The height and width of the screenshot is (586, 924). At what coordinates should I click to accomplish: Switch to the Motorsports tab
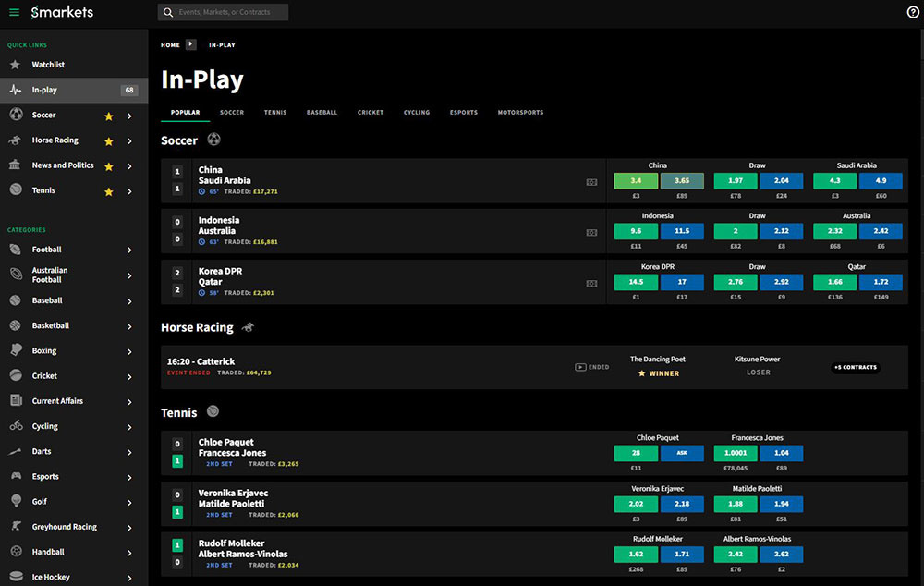tap(520, 112)
